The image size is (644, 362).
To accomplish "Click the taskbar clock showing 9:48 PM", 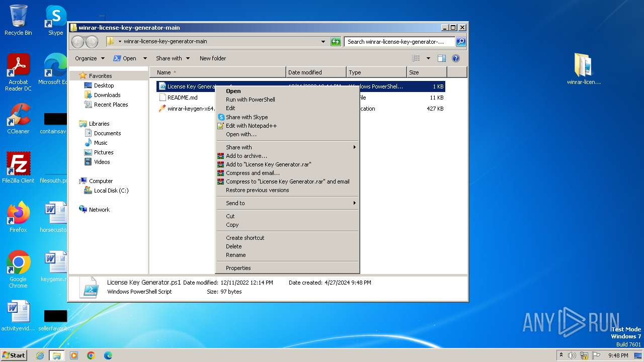I will coord(618,355).
